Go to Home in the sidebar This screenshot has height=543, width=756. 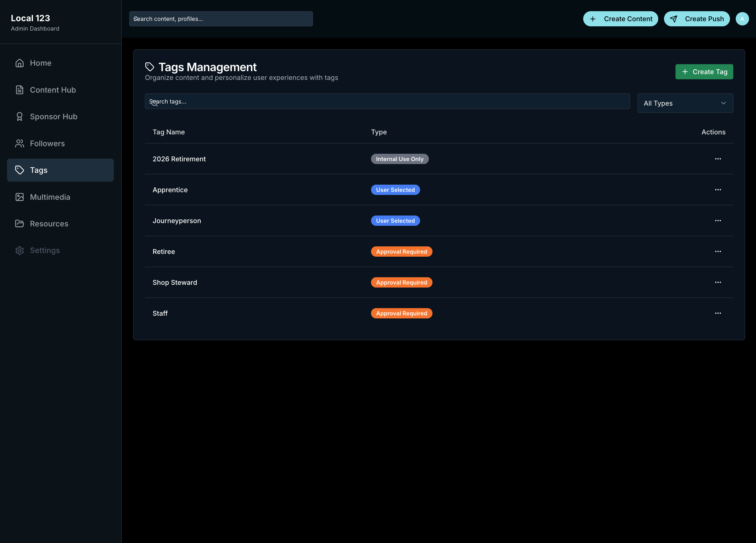pos(60,63)
